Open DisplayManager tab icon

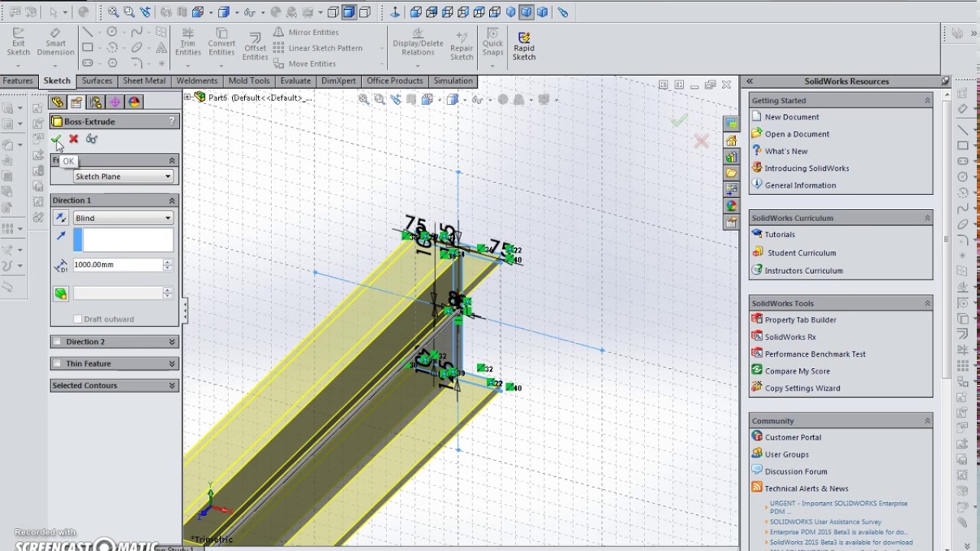point(134,102)
